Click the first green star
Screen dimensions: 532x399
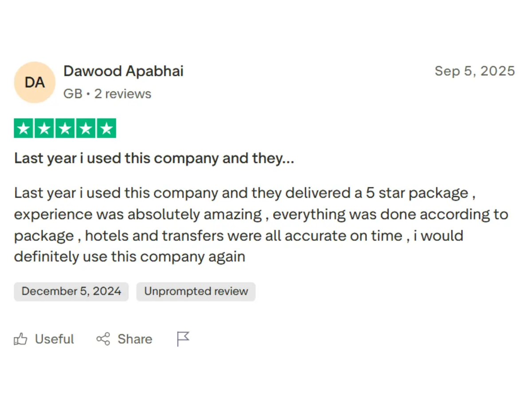click(x=23, y=129)
